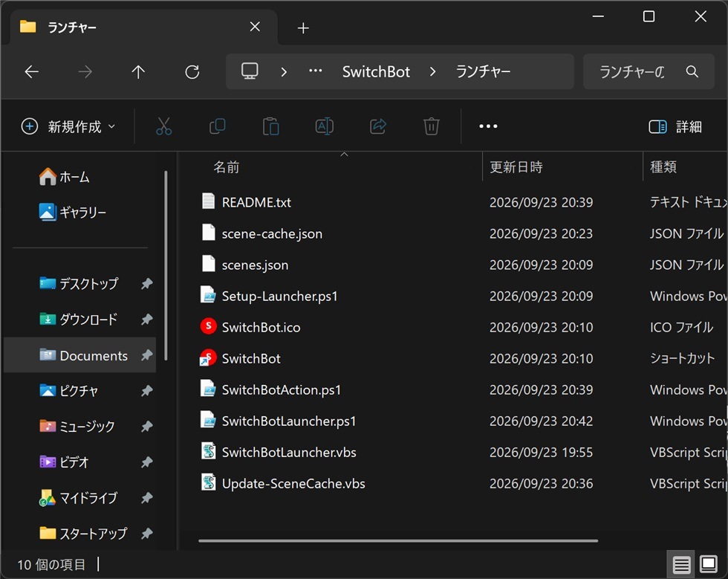The image size is (728, 579).
Task: Select the SwitchBot shortcut
Action: tap(251, 358)
